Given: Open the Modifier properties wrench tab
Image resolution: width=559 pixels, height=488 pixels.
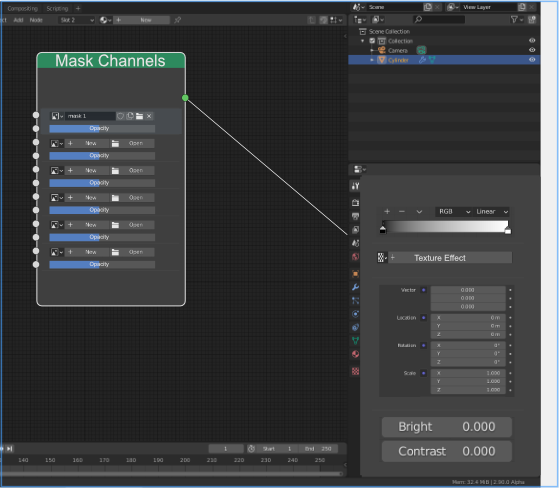Looking at the screenshot, I should pyautogui.click(x=355, y=287).
